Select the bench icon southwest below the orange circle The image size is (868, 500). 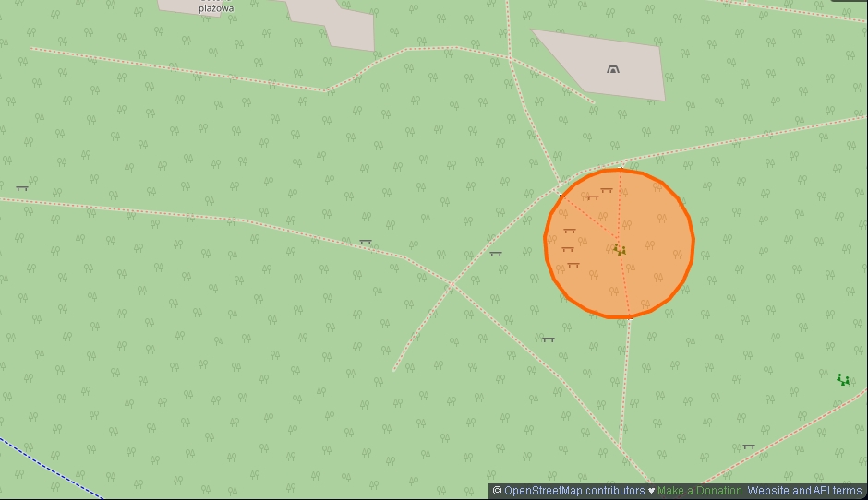pos(548,339)
